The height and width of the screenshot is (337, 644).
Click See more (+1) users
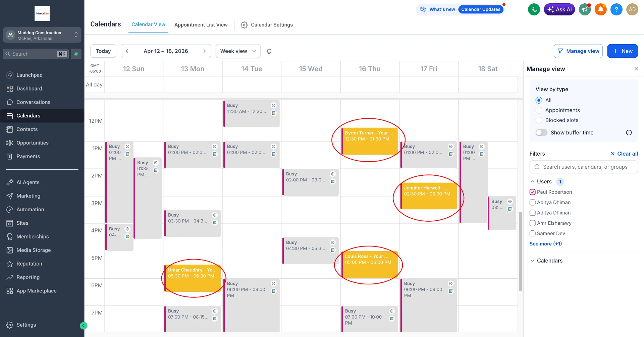click(545, 244)
